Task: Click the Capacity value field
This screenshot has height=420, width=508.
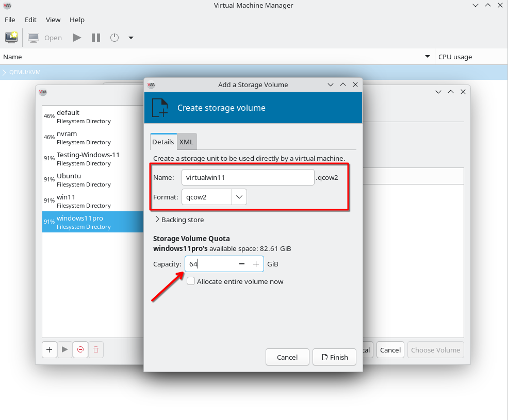Action: tap(211, 264)
